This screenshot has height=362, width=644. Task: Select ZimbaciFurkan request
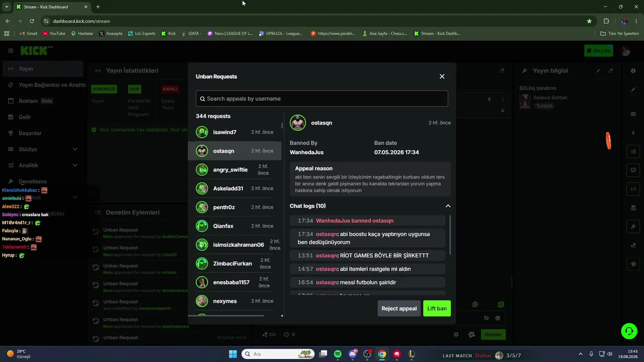coord(234,263)
